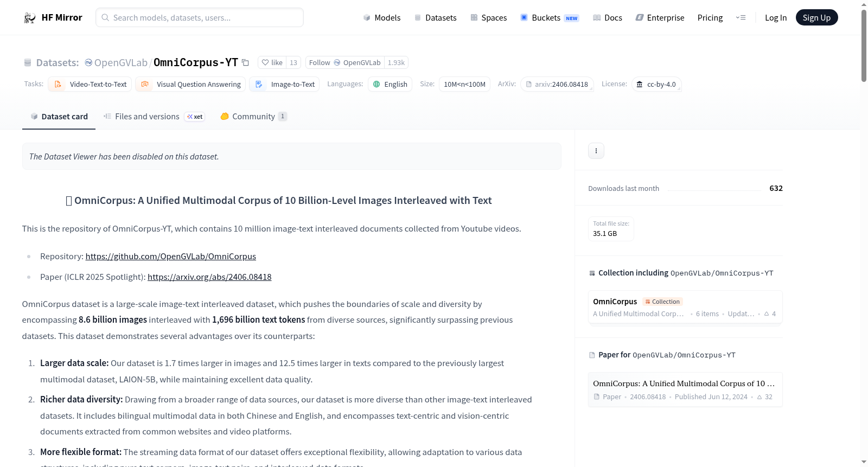Click the 35.1 GB total file size
The height and width of the screenshot is (467, 868).
pyautogui.click(x=605, y=233)
